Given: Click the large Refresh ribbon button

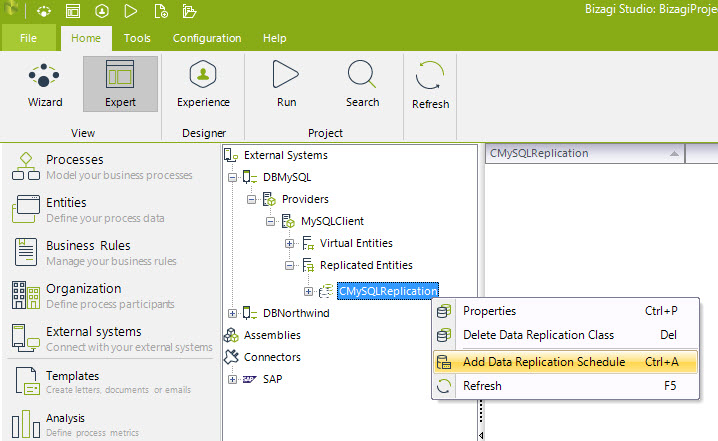Looking at the screenshot, I should coord(430,85).
